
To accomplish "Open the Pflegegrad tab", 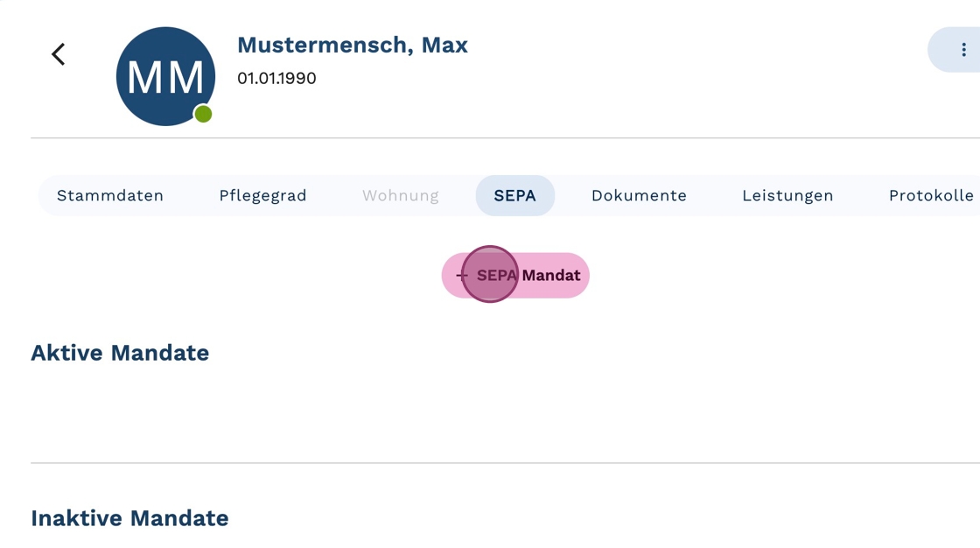I will pyautogui.click(x=262, y=196).
